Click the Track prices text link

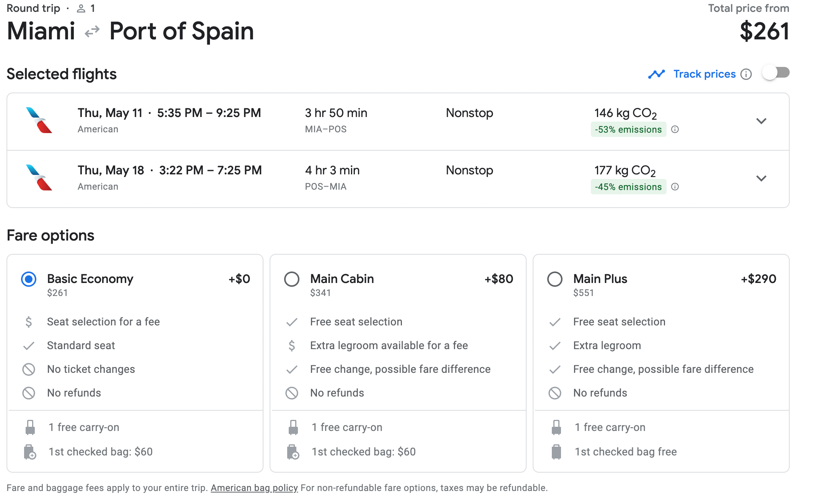704,74
